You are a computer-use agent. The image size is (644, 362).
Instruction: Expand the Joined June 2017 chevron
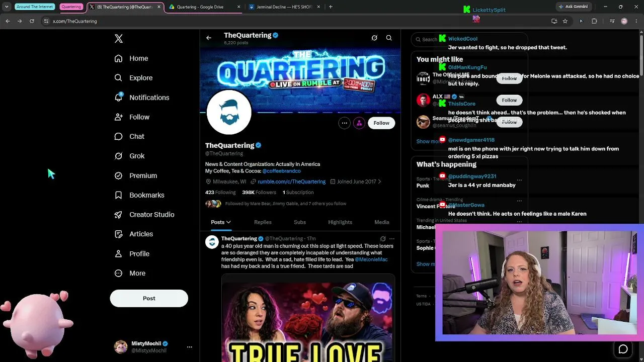379,182
